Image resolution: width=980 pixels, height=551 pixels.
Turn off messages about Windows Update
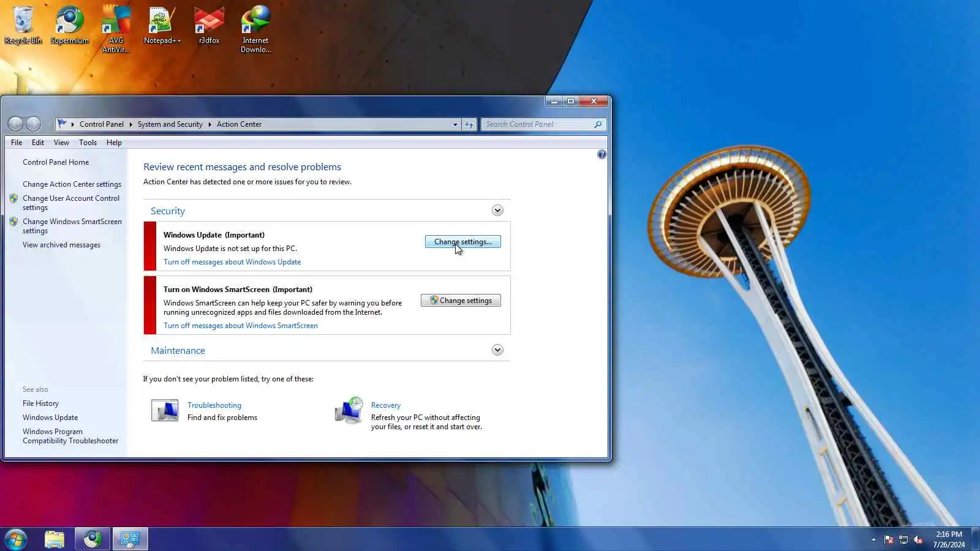pos(232,262)
